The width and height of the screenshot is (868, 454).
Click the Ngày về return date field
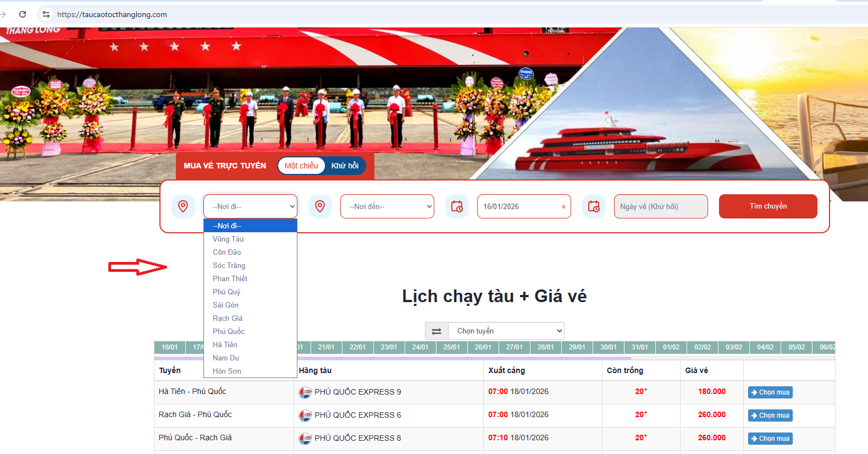660,206
